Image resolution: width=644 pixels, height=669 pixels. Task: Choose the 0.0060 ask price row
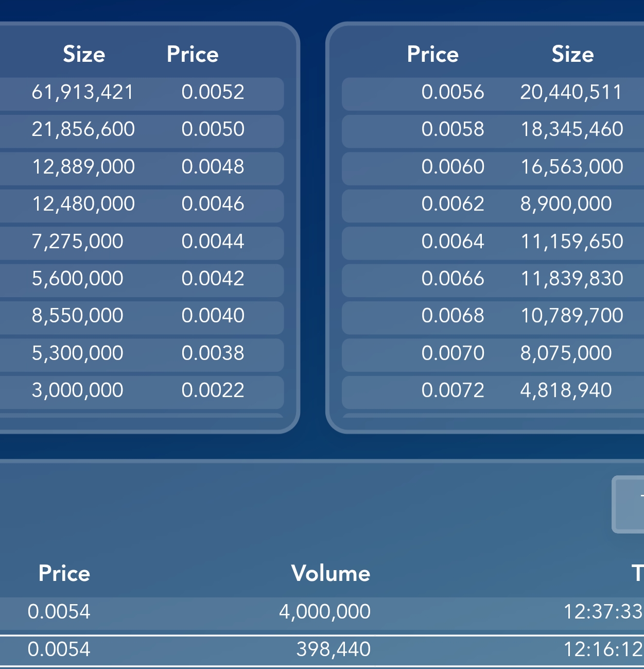[493, 168]
